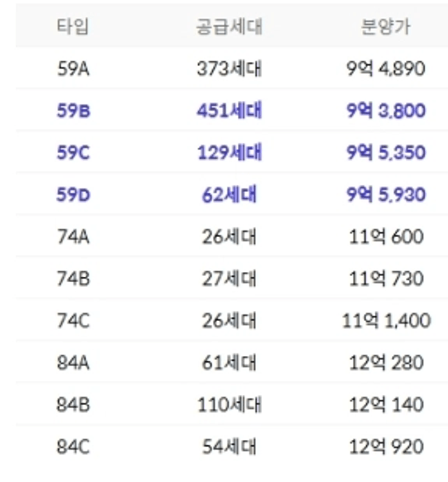Select the 11억 1,400 price cell
Screen dimensions: 448x482
coord(386,321)
